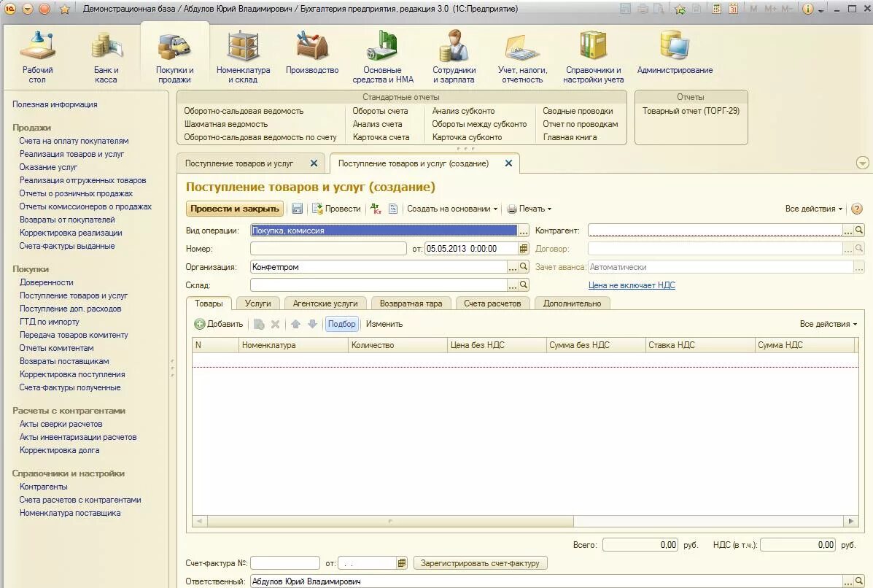This screenshot has height=588, width=873.
Task: Open Товарный отчет (ТОРГ-29) link
Action: pos(691,111)
